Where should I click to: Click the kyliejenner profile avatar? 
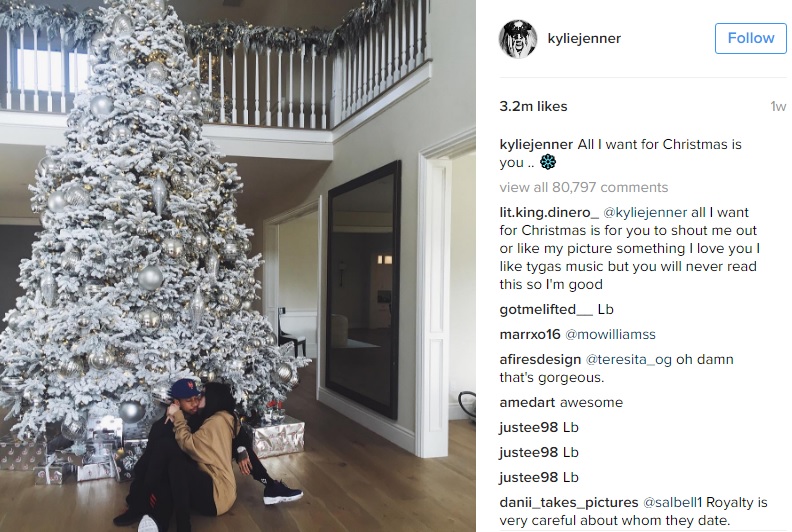coord(518,38)
